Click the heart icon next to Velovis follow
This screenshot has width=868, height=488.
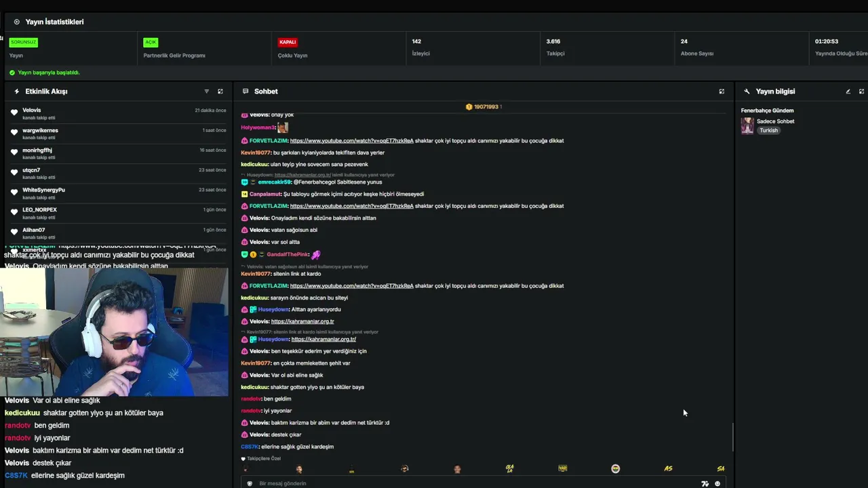point(14,113)
